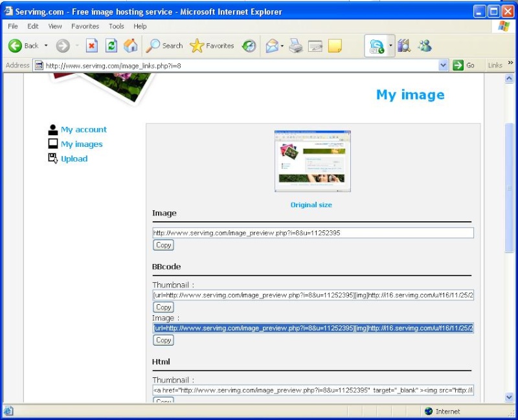Image resolution: width=518 pixels, height=420 pixels.
Task: Click the My account person icon
Action: (53, 130)
